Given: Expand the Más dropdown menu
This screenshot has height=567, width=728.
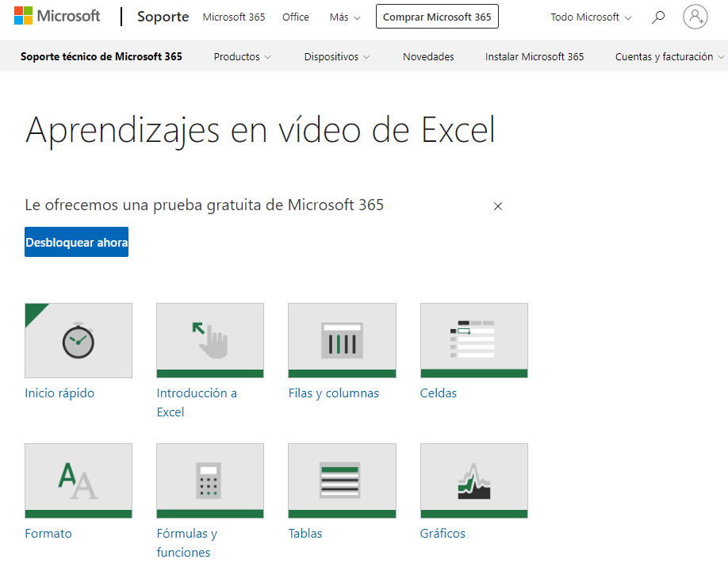Looking at the screenshot, I should 344,17.
